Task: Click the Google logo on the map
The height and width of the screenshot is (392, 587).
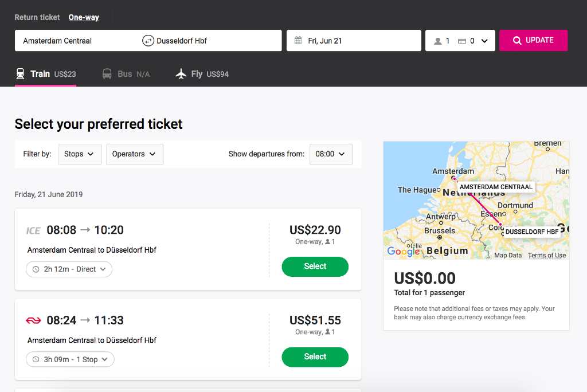Action: tap(404, 251)
